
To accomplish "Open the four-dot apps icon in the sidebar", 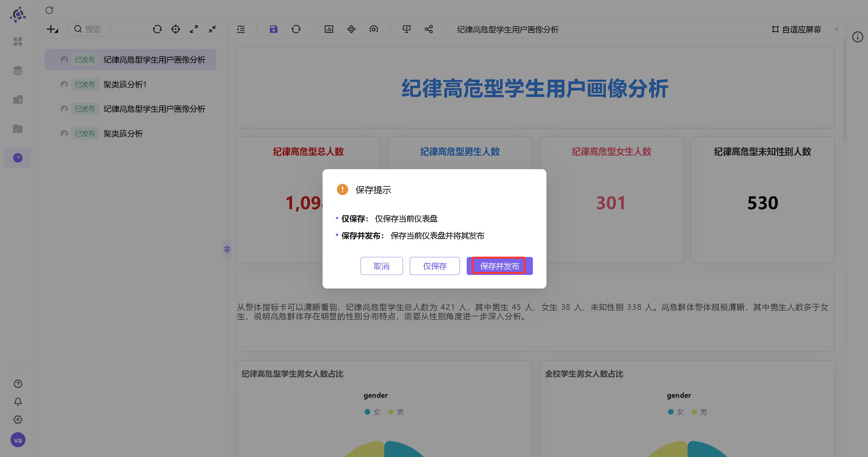I will click(x=18, y=42).
